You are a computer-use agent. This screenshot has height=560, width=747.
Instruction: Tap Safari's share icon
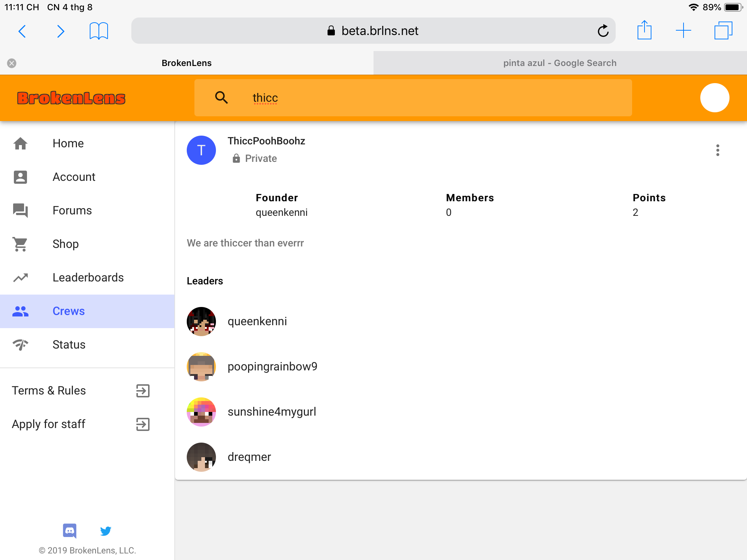pos(644,30)
